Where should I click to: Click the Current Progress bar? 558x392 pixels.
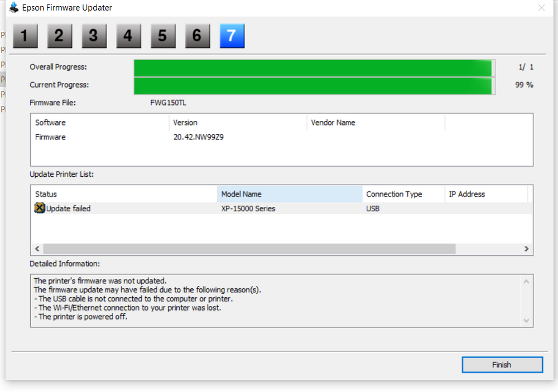pyautogui.click(x=314, y=85)
